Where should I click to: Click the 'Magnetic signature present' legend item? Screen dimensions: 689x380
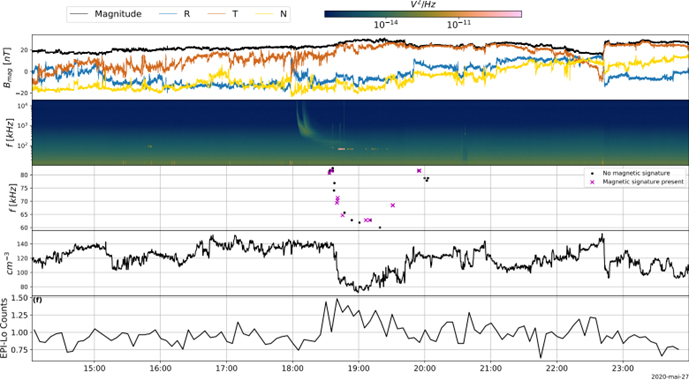pos(636,181)
